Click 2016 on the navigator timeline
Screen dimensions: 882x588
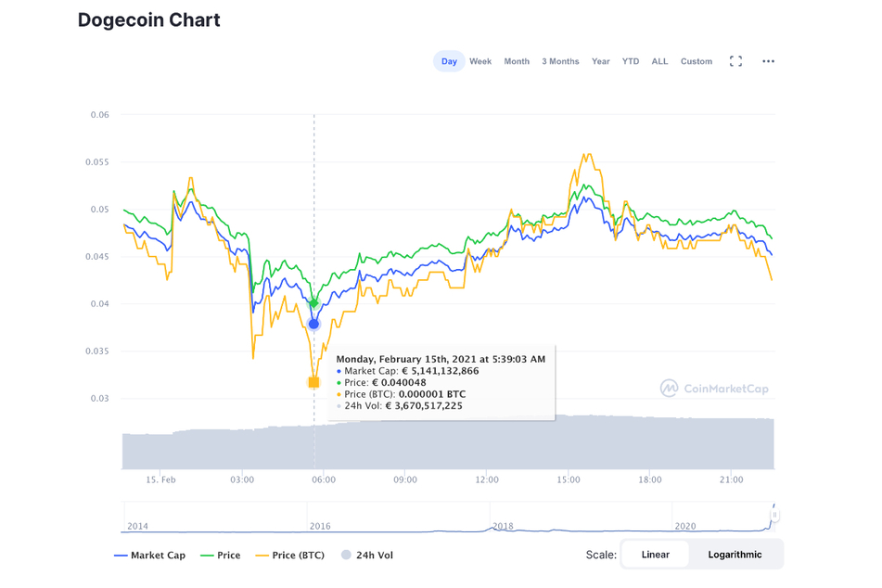[320, 526]
